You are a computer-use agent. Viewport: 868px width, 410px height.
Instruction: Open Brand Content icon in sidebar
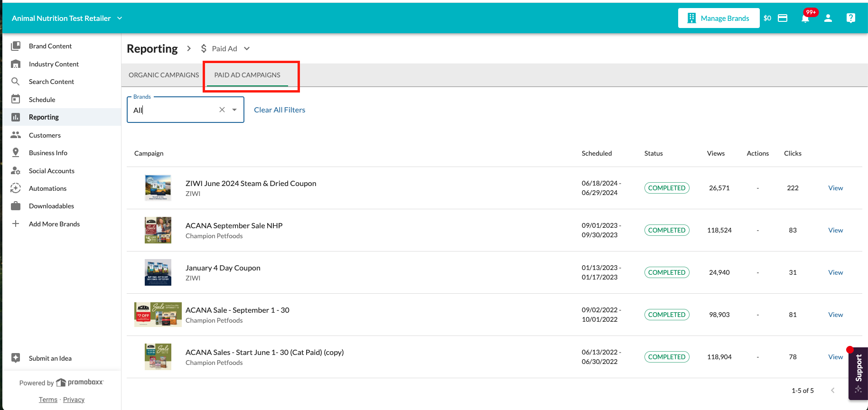(x=16, y=46)
